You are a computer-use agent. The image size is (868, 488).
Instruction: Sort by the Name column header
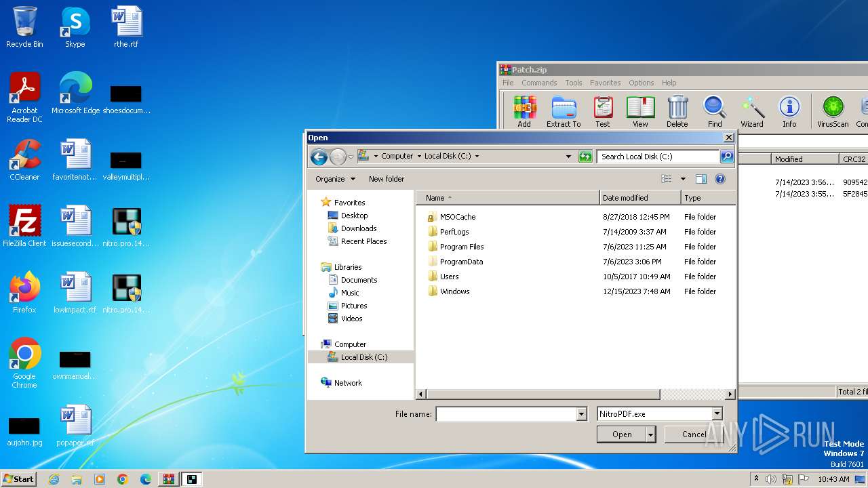[509, 198]
